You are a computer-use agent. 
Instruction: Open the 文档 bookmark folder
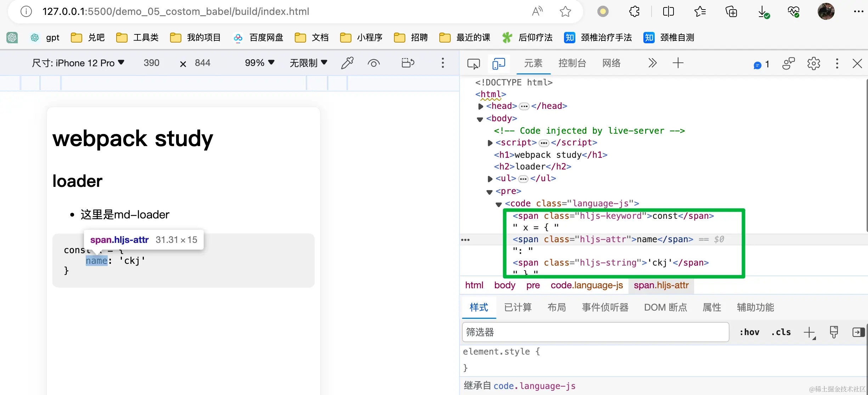(x=312, y=37)
